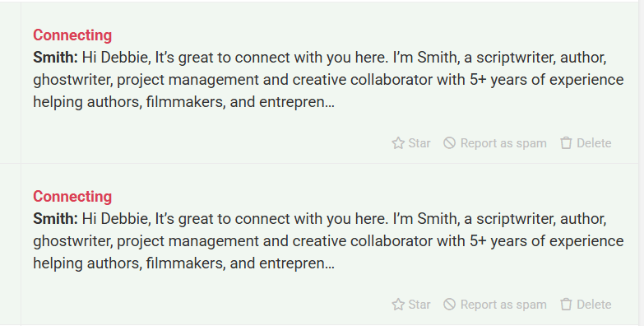The width and height of the screenshot is (644, 326).
Task: Open the second red Connecting subject heading
Action: [x=72, y=197]
